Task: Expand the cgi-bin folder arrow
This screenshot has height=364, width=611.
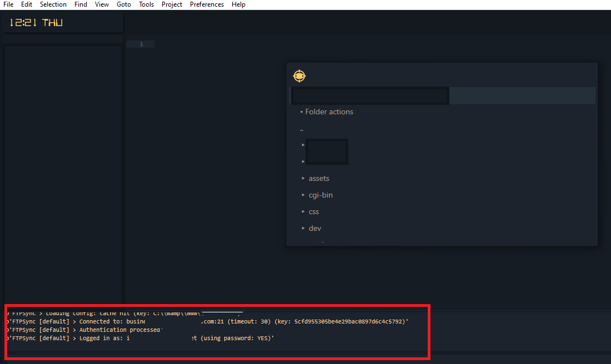Action: tap(303, 195)
